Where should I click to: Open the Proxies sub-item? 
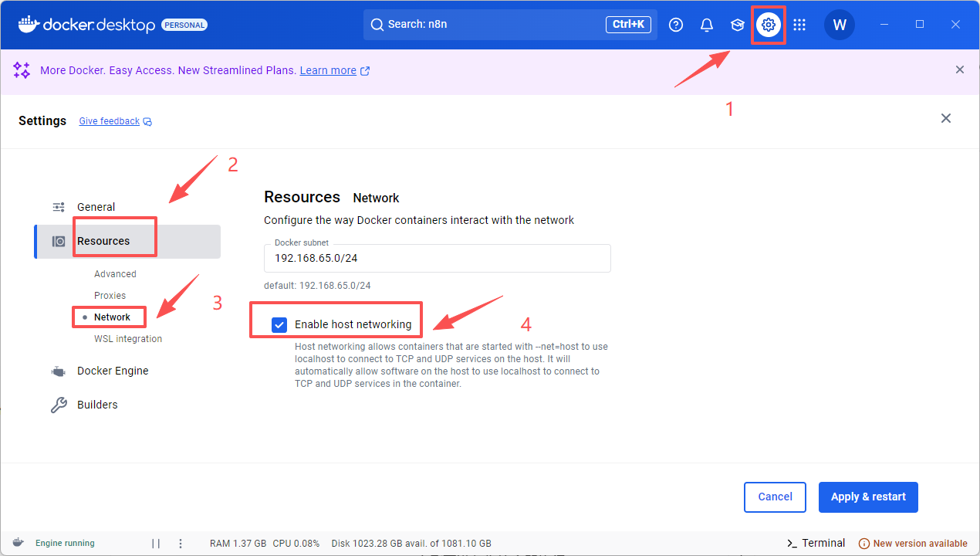(x=110, y=296)
